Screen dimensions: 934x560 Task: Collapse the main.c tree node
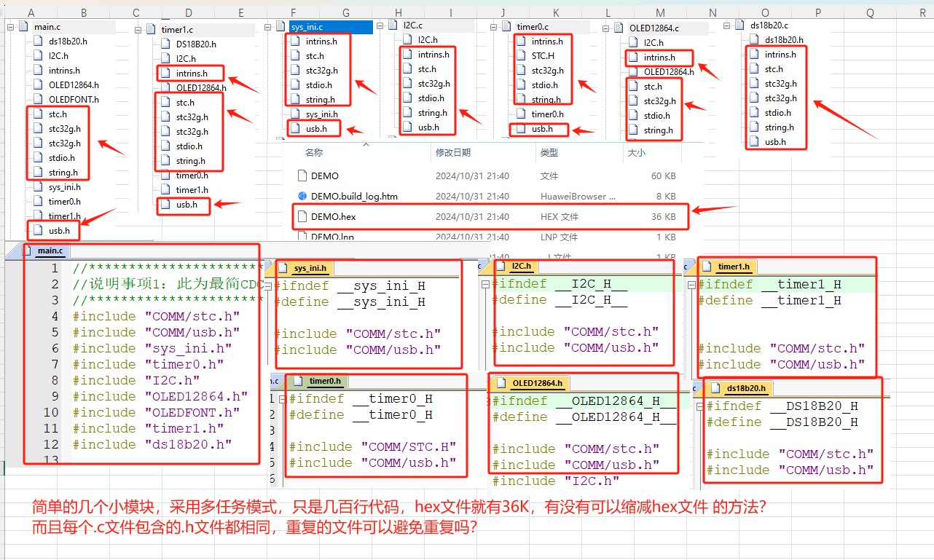pos(12,27)
